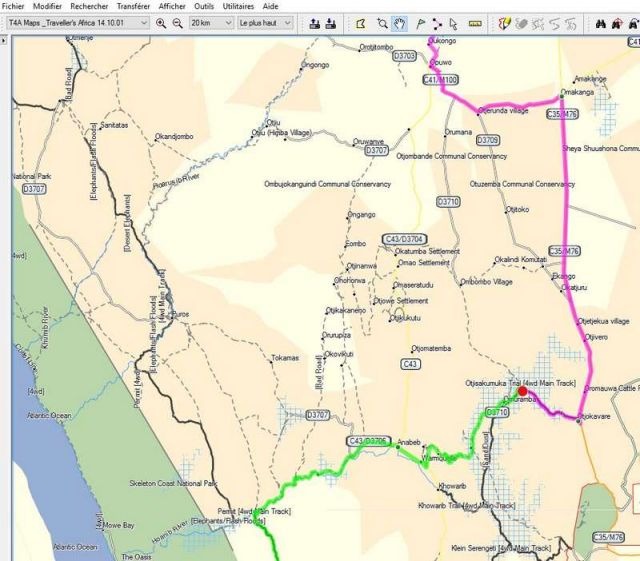640x561 pixels.
Task: Open the Aide menu
Action: pyautogui.click(x=270, y=6)
